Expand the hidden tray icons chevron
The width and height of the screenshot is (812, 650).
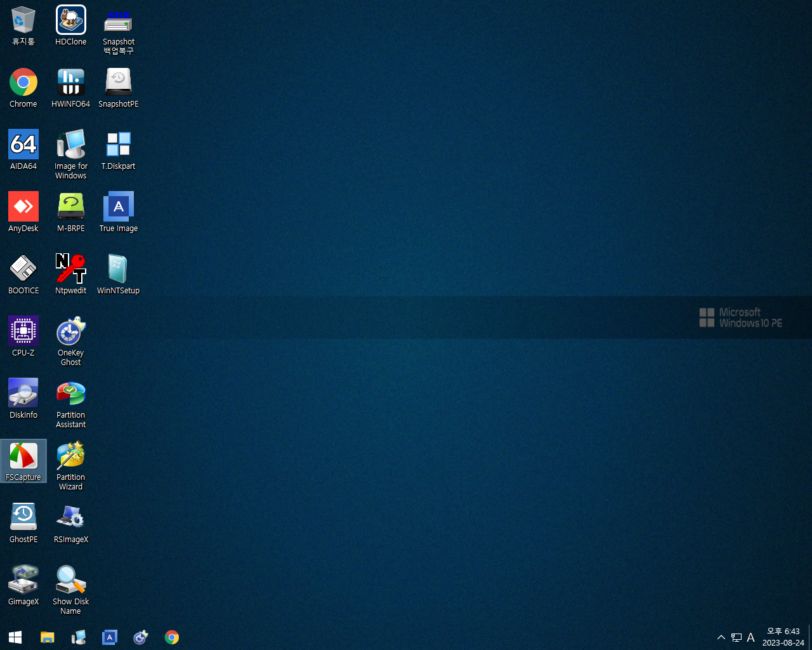[721, 637]
